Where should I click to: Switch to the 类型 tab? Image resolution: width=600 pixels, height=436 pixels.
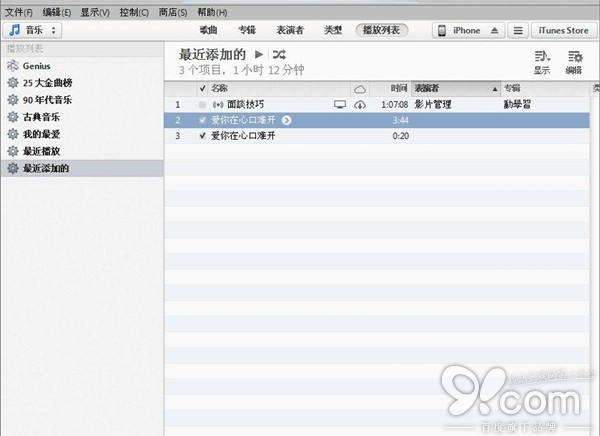(x=333, y=30)
